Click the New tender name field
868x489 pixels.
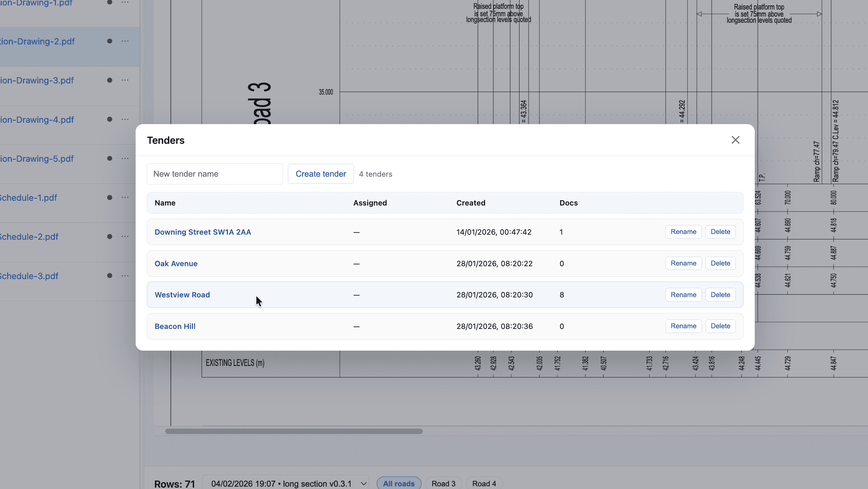point(215,174)
